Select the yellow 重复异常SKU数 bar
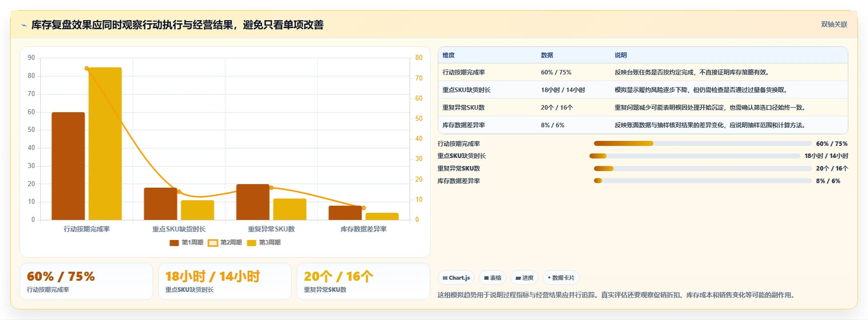Screen dimensions: 868x320 pos(290,209)
